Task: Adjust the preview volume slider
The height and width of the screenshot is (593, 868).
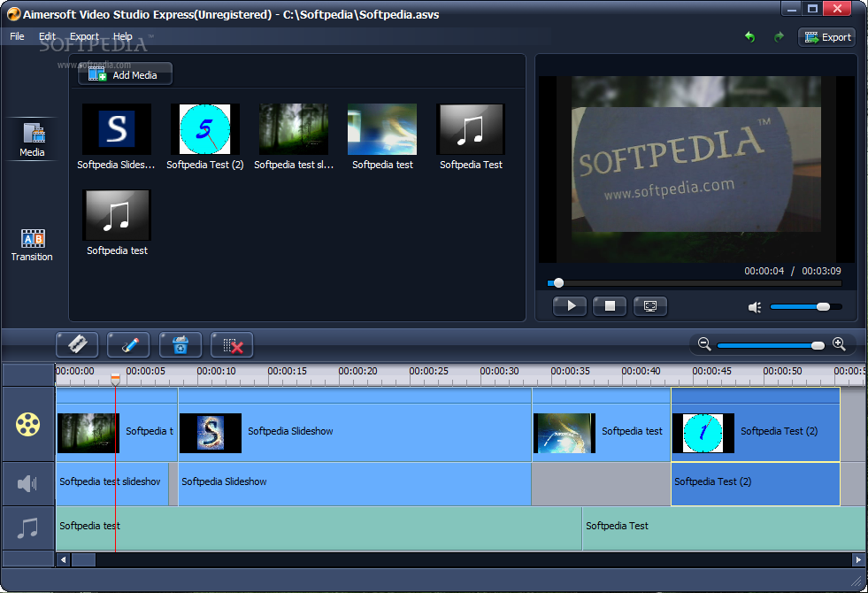Action: click(806, 307)
